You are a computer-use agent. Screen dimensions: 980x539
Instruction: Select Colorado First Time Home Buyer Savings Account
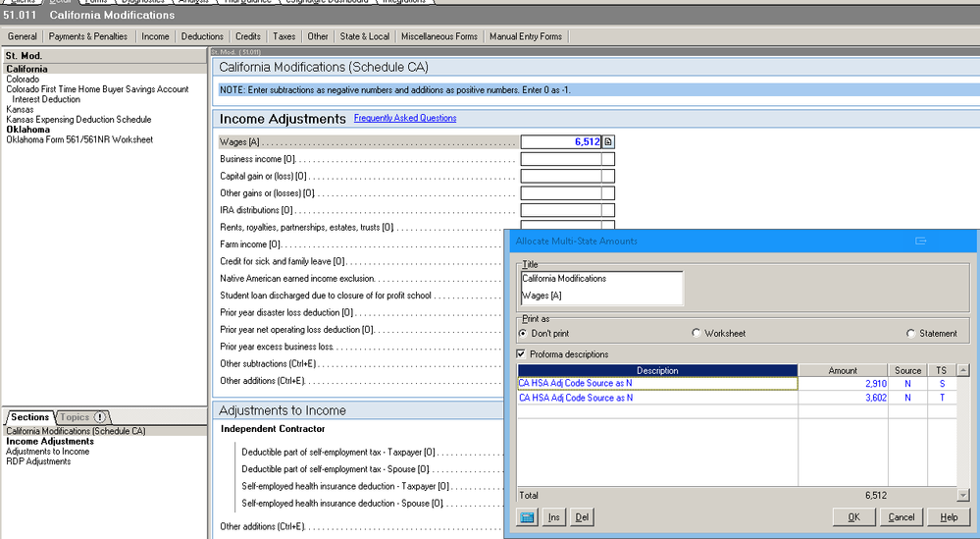(97, 94)
